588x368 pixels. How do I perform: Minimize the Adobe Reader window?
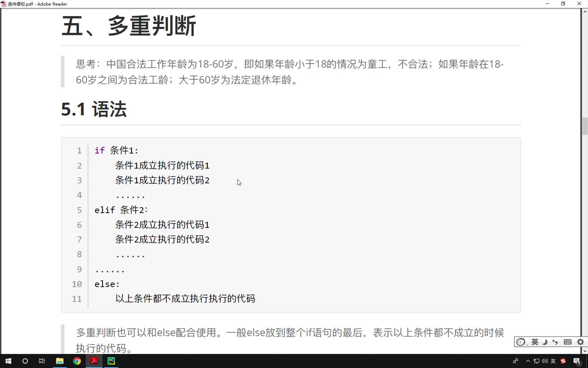(x=547, y=4)
